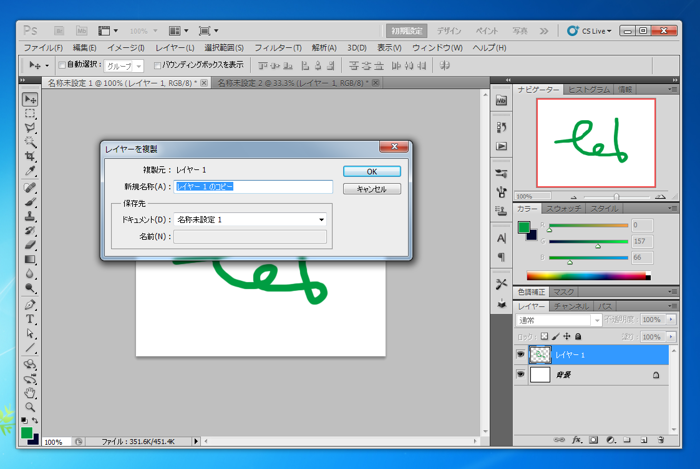Open the layer opacity 100% slider arrow
700x469 pixels.
coord(671,320)
